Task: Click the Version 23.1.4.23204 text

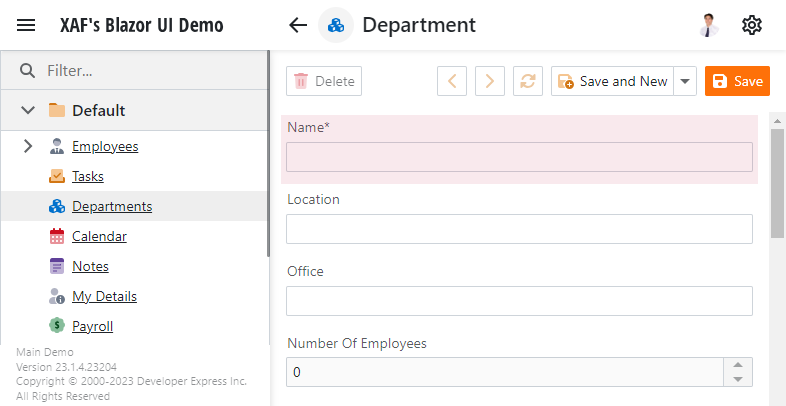Action: (67, 367)
